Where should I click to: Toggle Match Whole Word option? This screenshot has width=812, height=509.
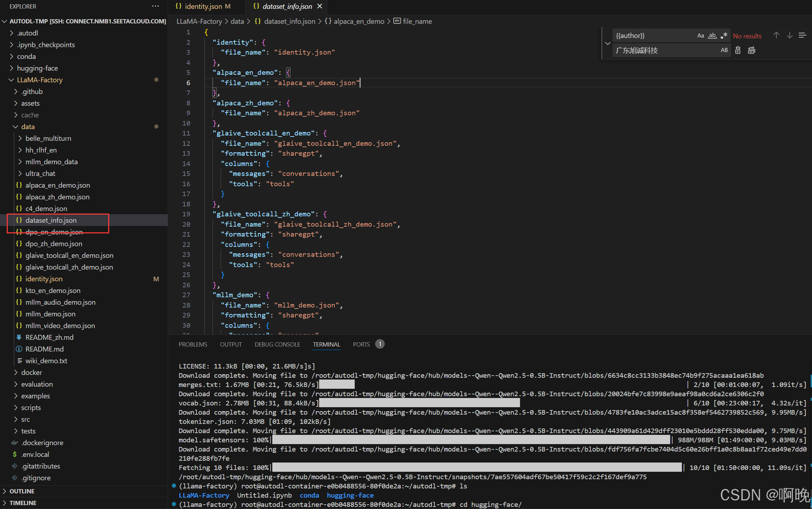(x=712, y=35)
